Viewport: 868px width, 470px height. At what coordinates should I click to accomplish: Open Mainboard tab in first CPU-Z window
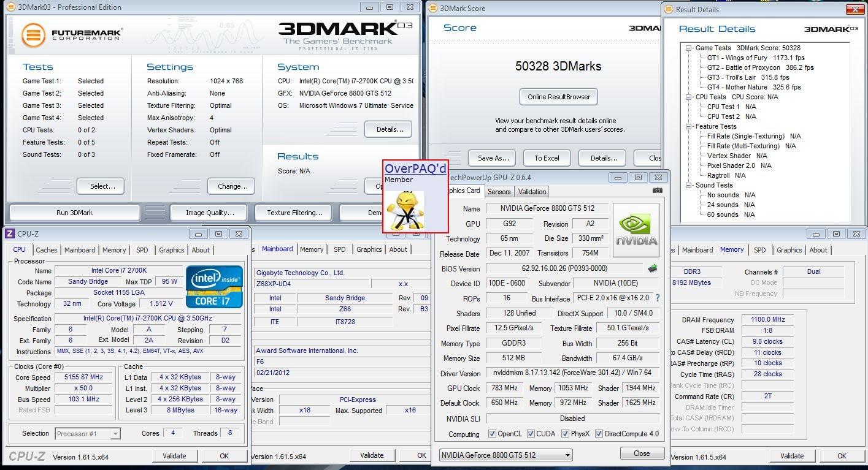pos(80,250)
